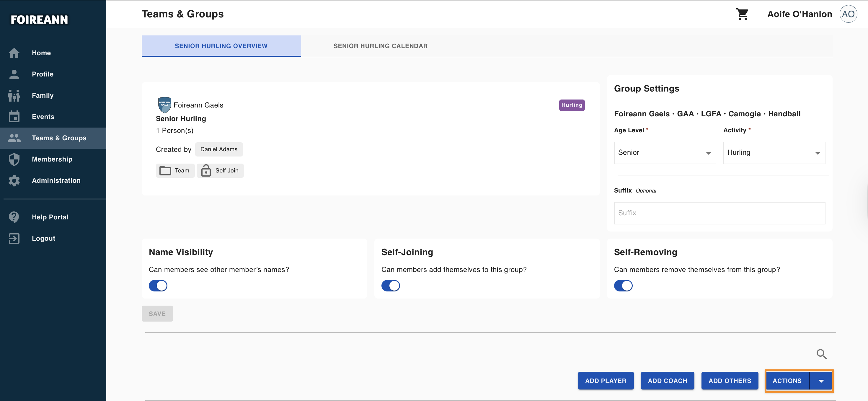Click the Self Join padlock icon
Image resolution: width=868 pixels, height=401 pixels.
click(x=206, y=170)
